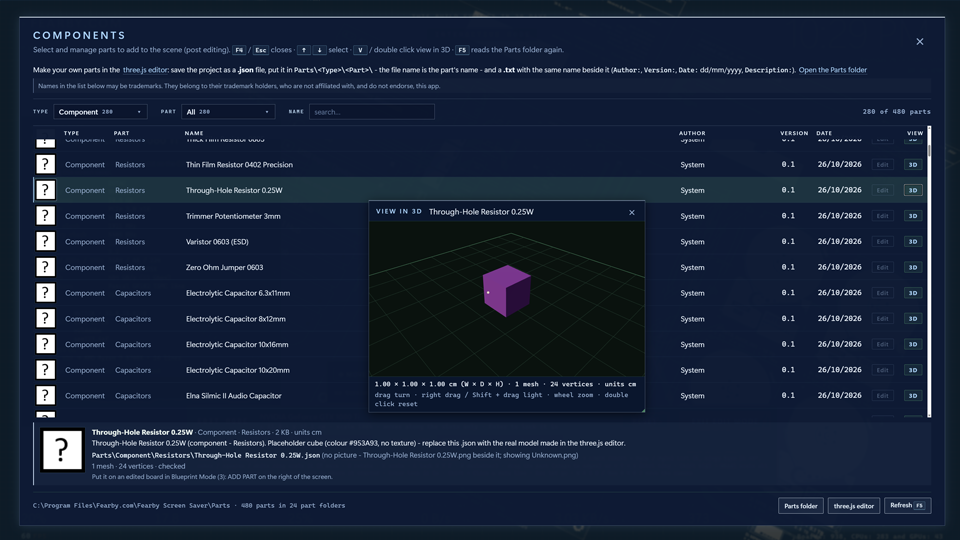Click the three.js editor button at bottom
The width and height of the screenshot is (960, 540).
point(853,506)
